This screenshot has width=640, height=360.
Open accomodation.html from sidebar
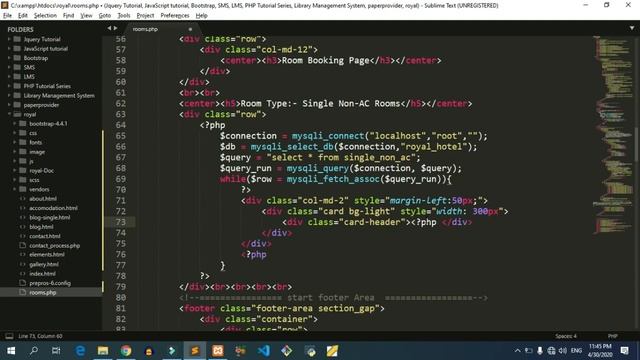tap(53, 208)
